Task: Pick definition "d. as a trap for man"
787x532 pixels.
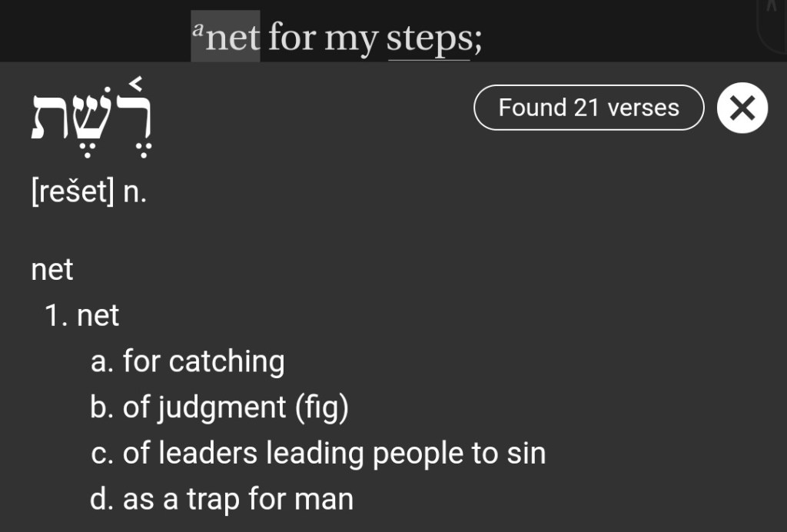Action: pos(221,500)
